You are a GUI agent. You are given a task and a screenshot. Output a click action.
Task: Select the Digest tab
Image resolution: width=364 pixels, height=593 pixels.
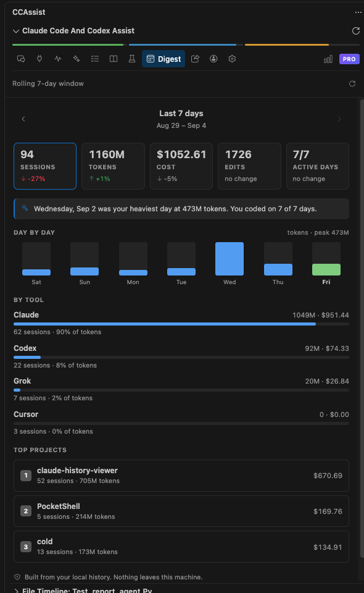tap(163, 59)
